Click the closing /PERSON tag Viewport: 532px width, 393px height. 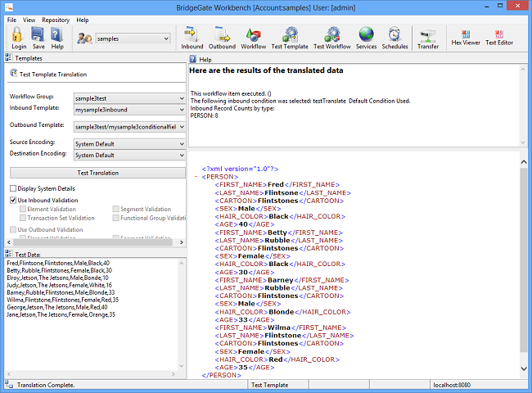(x=222, y=375)
